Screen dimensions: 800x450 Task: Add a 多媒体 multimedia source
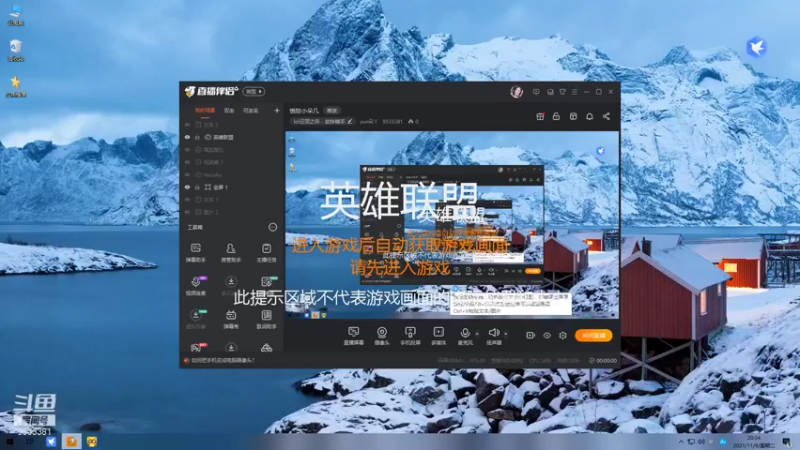tap(438, 336)
